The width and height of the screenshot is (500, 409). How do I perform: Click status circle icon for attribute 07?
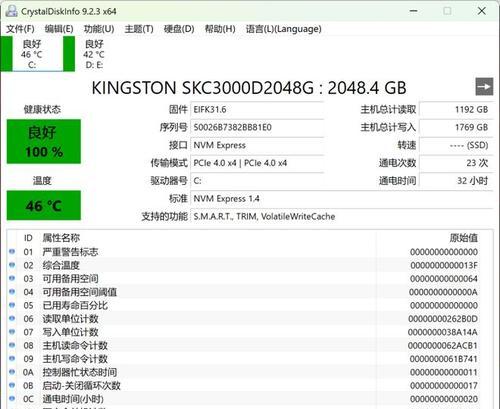point(12,332)
